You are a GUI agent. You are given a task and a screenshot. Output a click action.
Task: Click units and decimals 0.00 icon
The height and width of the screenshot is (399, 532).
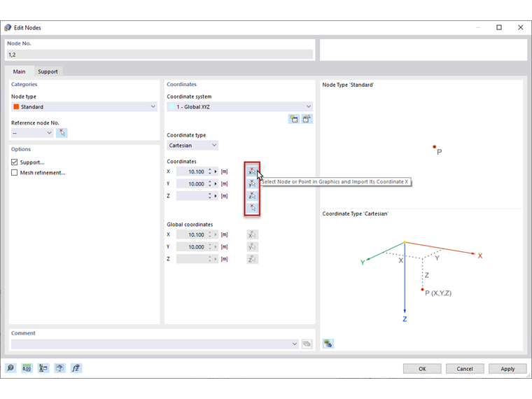click(27, 368)
